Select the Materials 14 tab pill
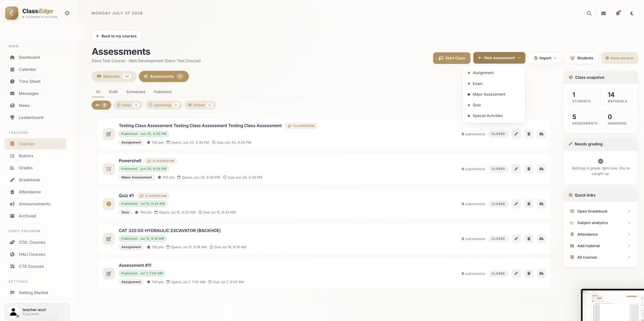Image resolution: width=644 pixels, height=321 pixels. (114, 76)
